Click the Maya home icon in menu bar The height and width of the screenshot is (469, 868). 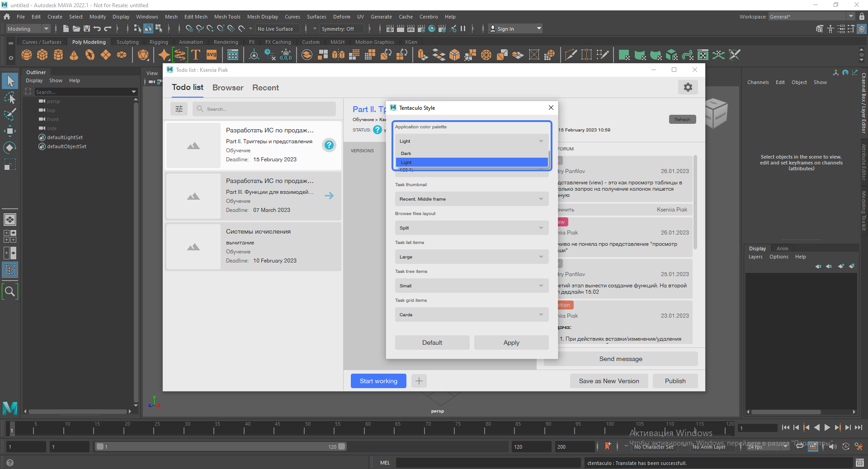7,17
